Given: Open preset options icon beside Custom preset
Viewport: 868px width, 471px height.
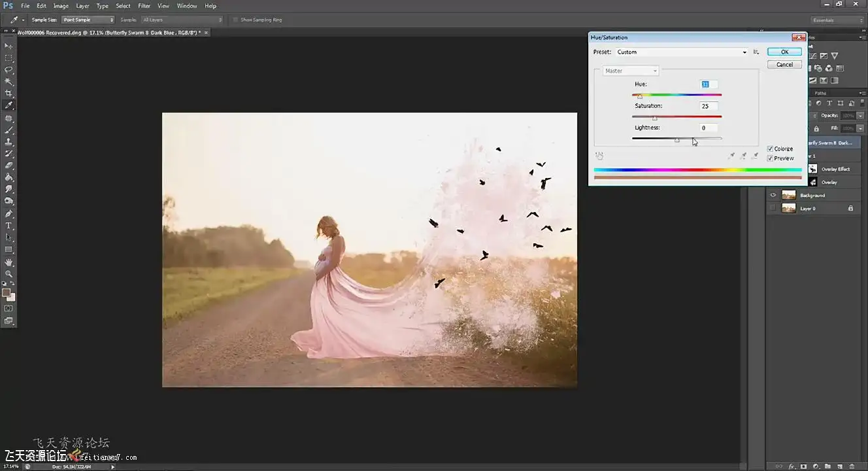Looking at the screenshot, I should click(x=756, y=52).
